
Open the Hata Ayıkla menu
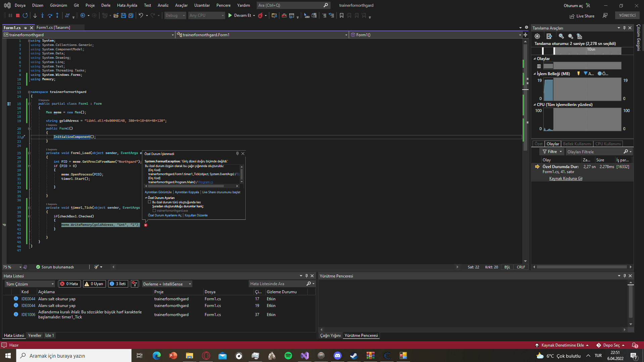pyautogui.click(x=127, y=5)
